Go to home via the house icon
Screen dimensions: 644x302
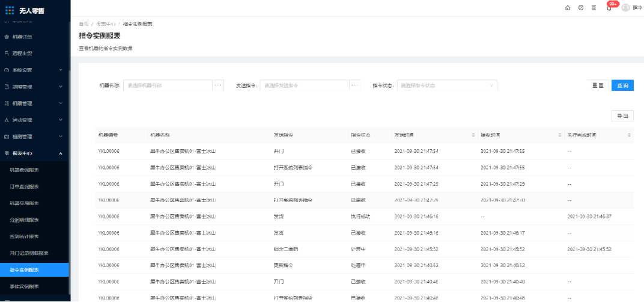coord(568,8)
